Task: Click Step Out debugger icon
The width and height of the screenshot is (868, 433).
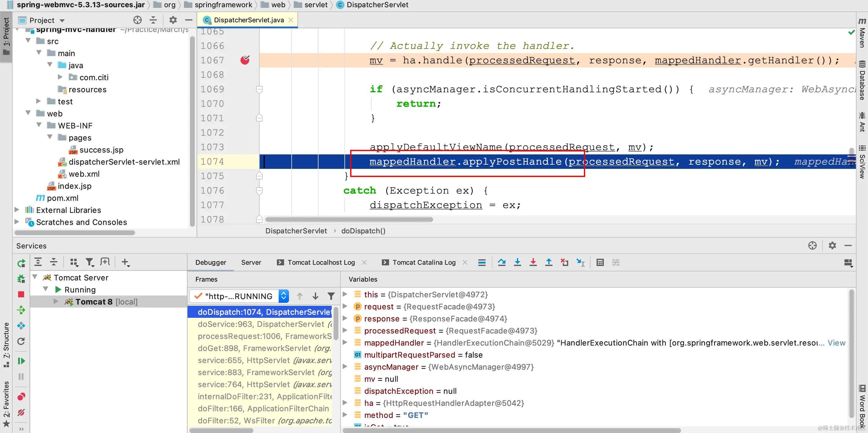Action: (549, 262)
